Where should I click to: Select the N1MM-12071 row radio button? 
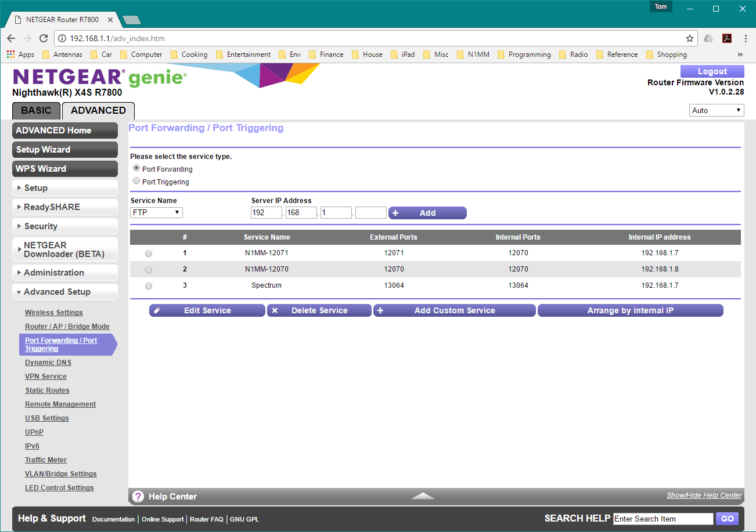tap(149, 254)
